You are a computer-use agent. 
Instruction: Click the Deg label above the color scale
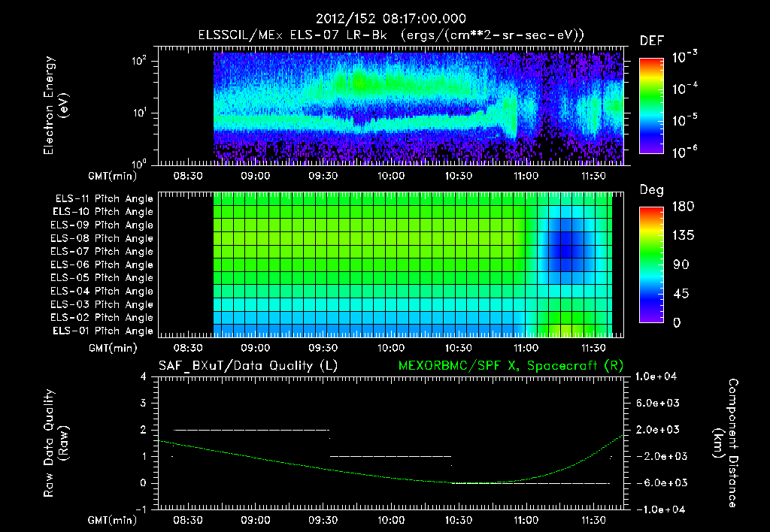tap(652, 190)
